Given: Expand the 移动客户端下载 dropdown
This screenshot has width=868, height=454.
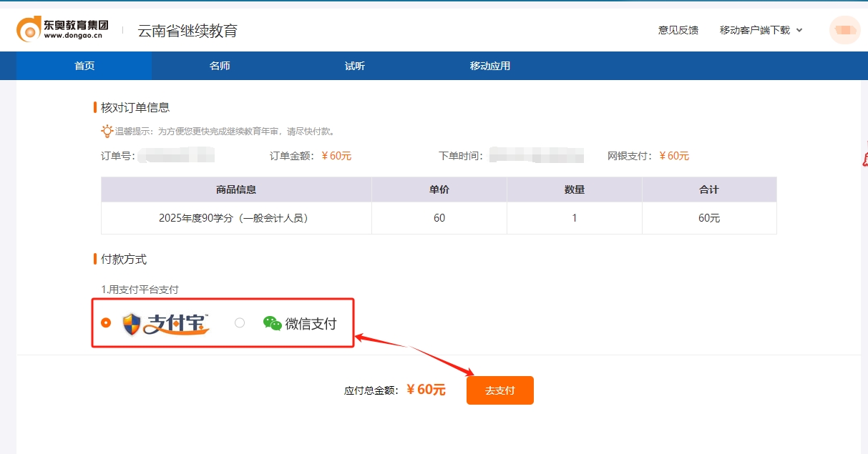Looking at the screenshot, I should pyautogui.click(x=755, y=30).
